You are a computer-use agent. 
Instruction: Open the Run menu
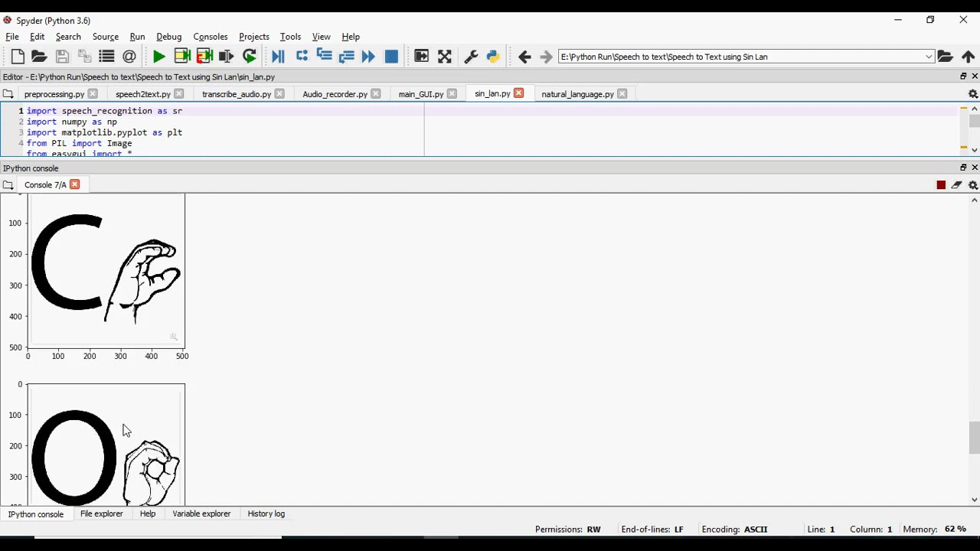pyautogui.click(x=137, y=37)
